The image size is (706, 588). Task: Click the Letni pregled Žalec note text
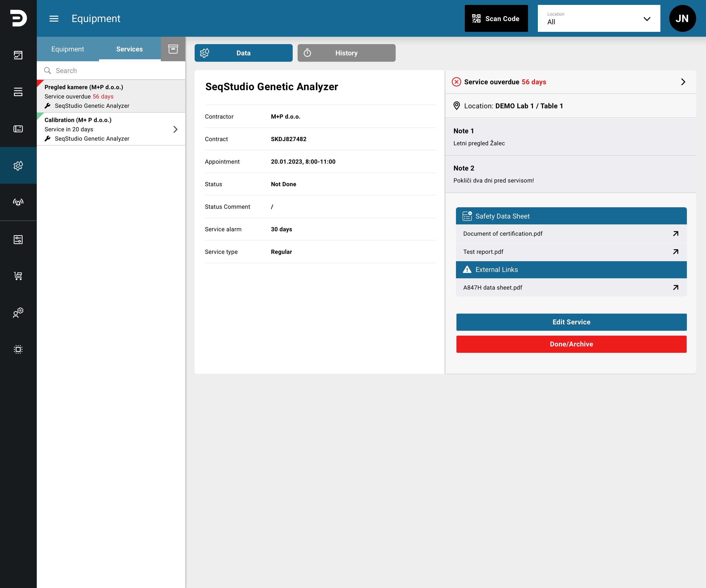[x=479, y=143]
